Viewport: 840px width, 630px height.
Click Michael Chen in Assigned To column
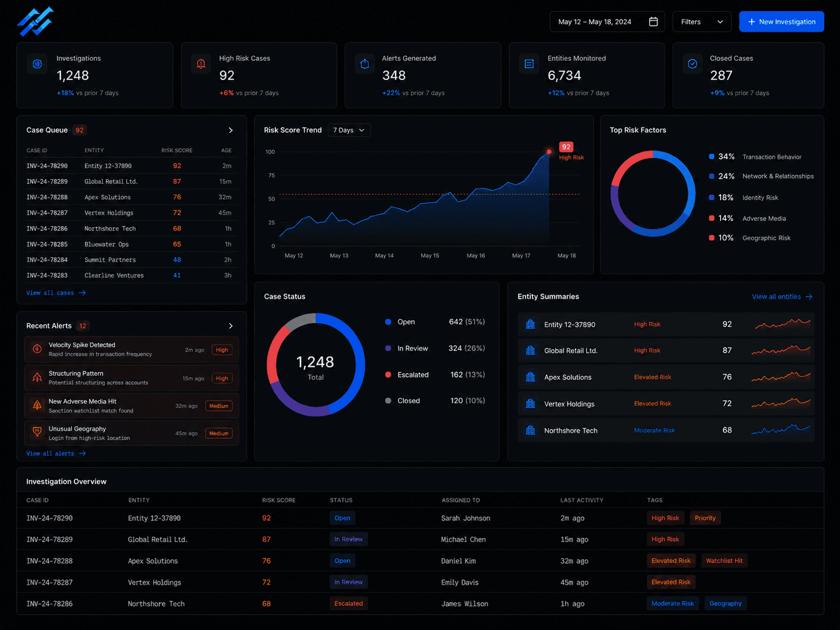click(x=463, y=540)
